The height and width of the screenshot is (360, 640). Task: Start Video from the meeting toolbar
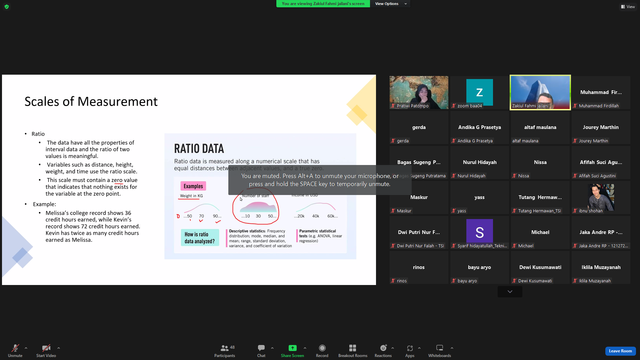pos(46,350)
